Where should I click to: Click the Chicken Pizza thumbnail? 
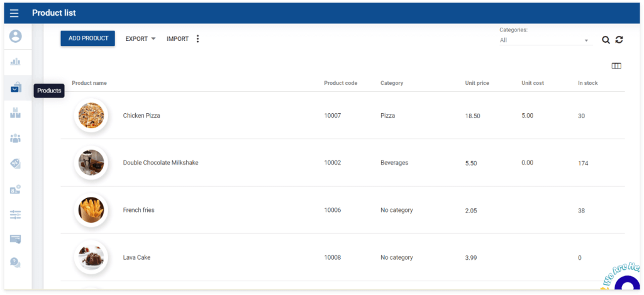click(91, 116)
